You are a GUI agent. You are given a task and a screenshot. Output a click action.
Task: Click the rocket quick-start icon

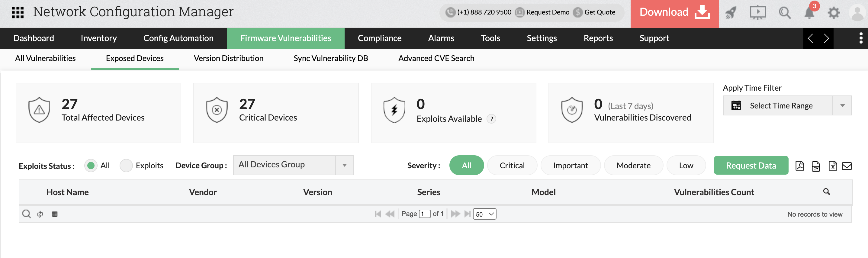(x=731, y=13)
